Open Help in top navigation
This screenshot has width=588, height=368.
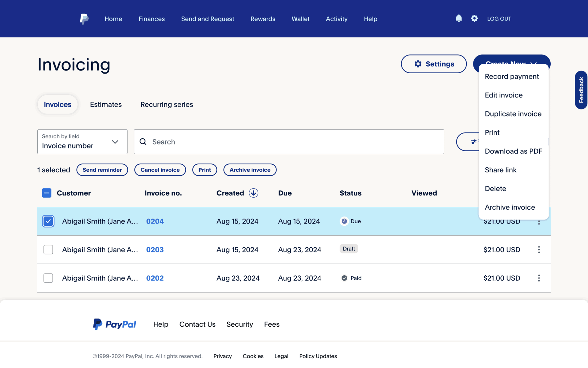371,19
